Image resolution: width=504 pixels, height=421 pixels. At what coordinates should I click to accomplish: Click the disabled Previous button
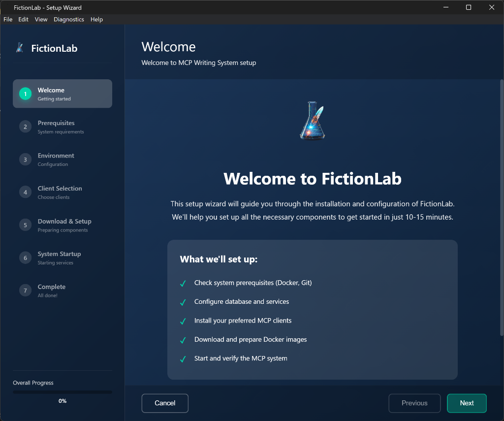click(x=414, y=403)
